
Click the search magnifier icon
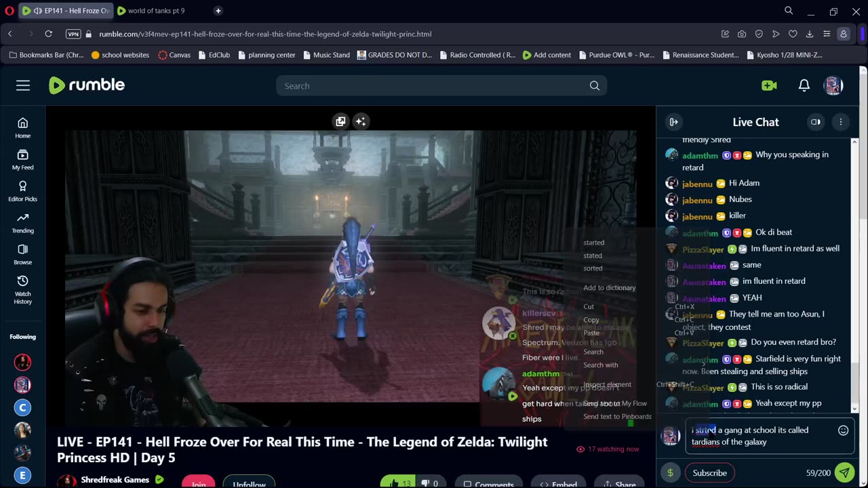pyautogui.click(x=595, y=86)
